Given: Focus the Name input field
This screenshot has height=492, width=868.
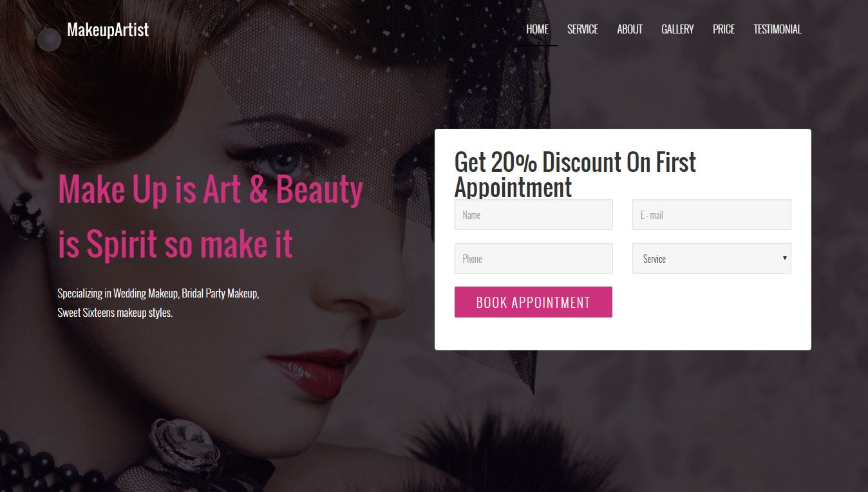Looking at the screenshot, I should [533, 214].
